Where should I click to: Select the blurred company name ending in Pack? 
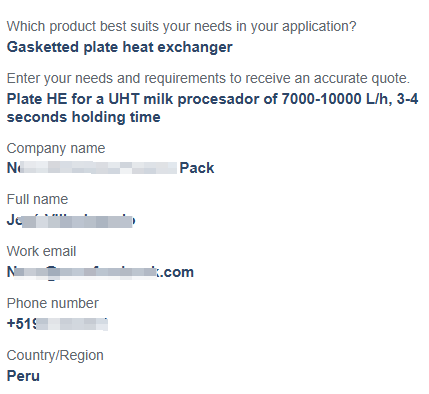(110, 168)
